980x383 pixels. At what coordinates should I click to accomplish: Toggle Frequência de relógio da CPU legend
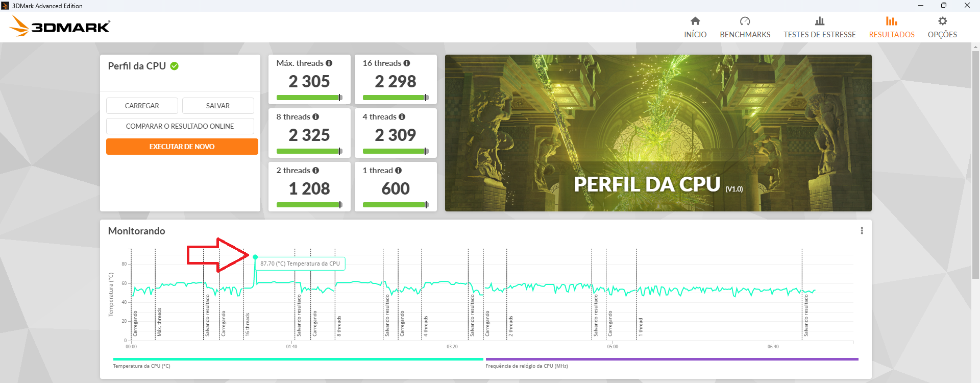[672, 360]
